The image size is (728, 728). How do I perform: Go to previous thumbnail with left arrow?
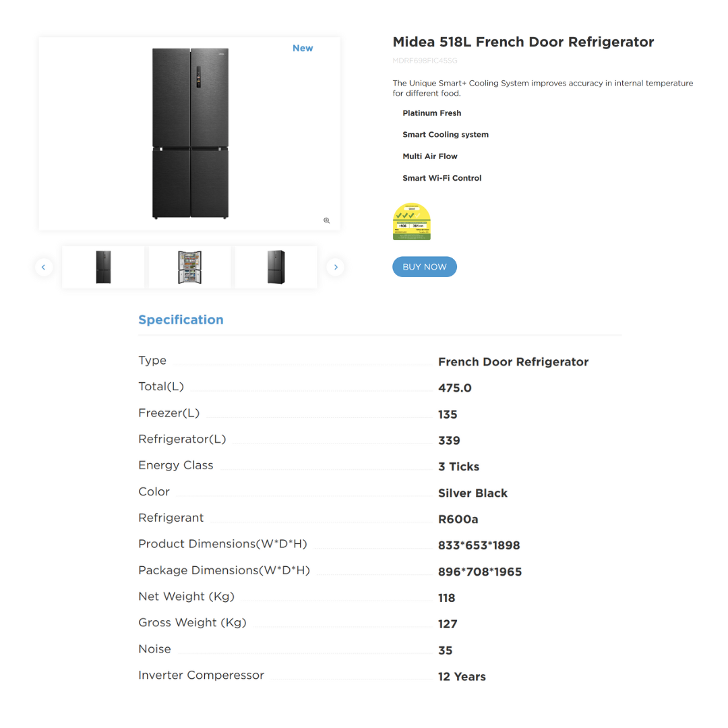44,267
